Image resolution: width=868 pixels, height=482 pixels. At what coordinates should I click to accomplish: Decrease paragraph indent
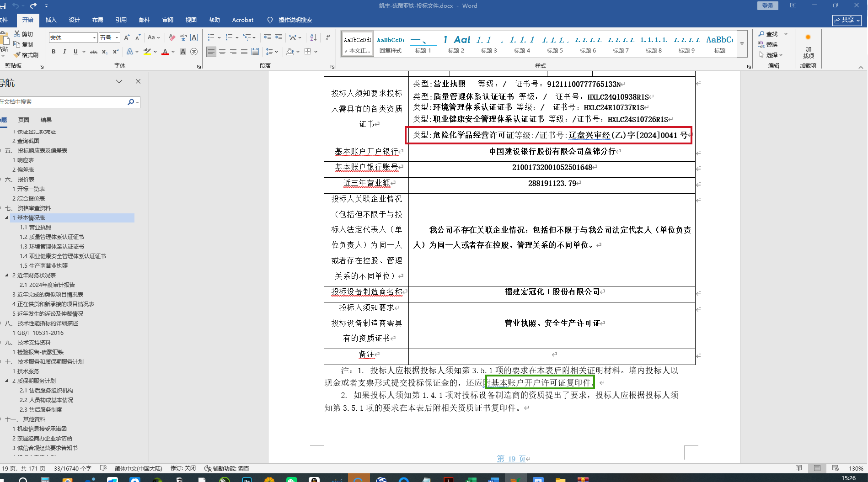click(268, 37)
